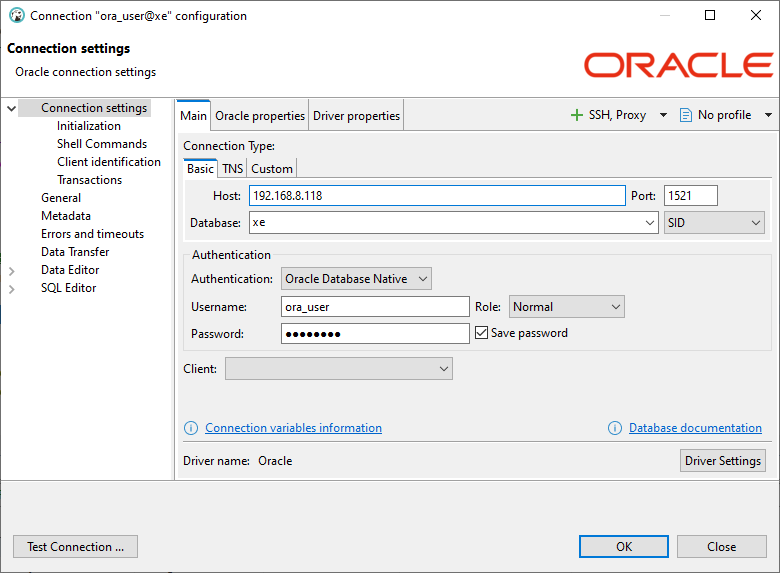
Task: Click the DBeaver icon in title bar
Action: (x=16, y=16)
